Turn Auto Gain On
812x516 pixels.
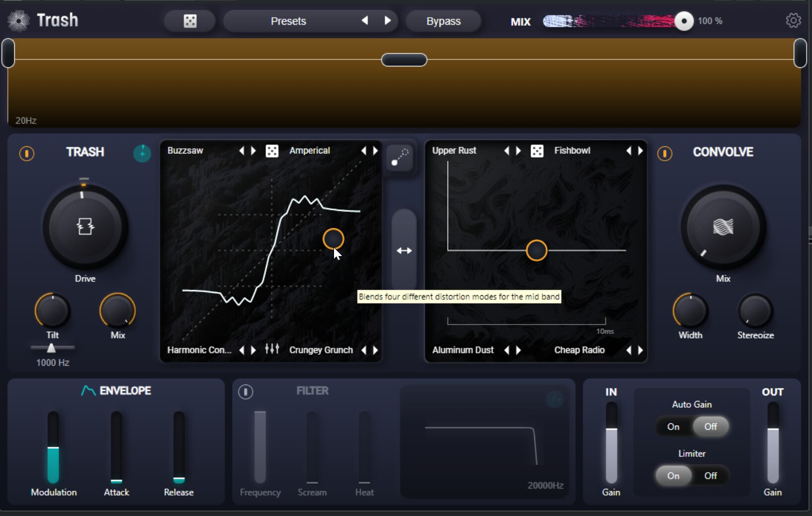click(x=674, y=427)
